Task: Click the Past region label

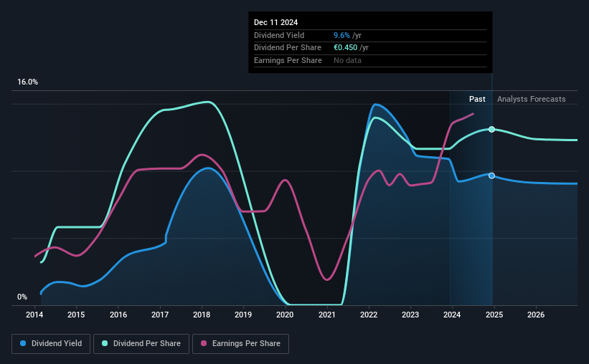Action: pyautogui.click(x=477, y=99)
